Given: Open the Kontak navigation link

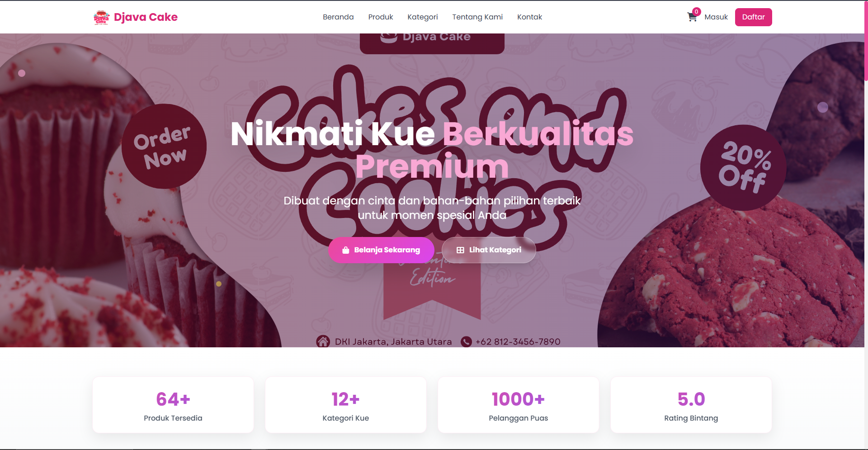Looking at the screenshot, I should coord(529,17).
